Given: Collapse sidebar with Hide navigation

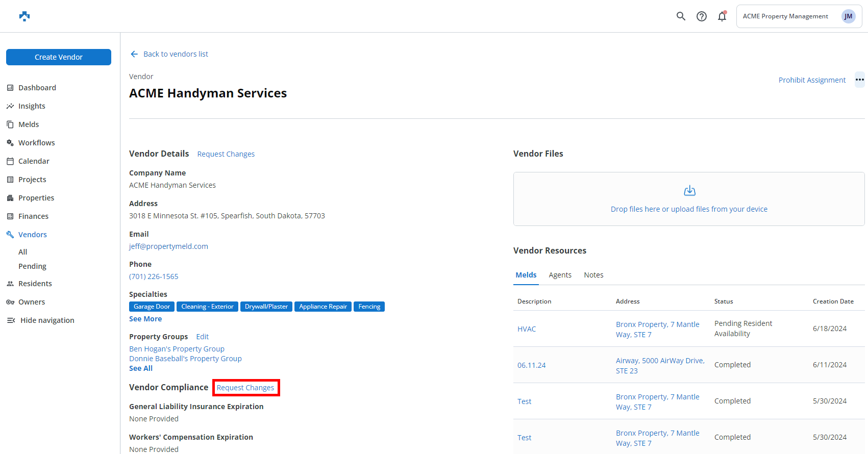Looking at the screenshot, I should [x=47, y=320].
